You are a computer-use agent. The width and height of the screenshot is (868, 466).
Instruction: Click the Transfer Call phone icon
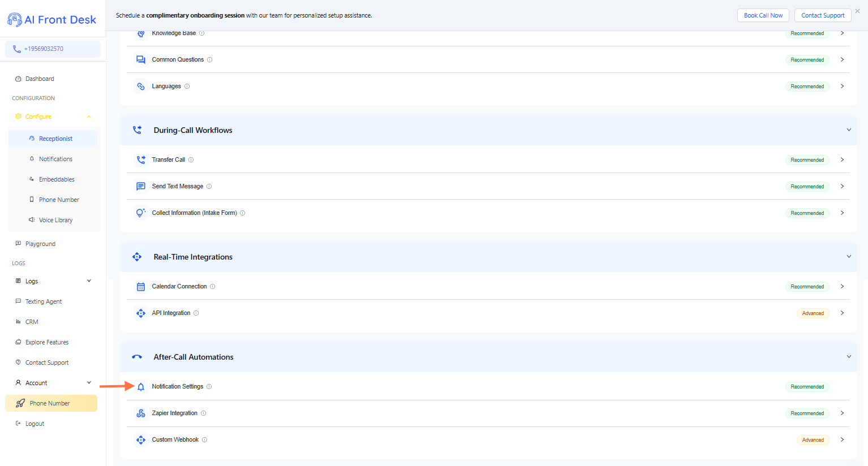tap(141, 160)
